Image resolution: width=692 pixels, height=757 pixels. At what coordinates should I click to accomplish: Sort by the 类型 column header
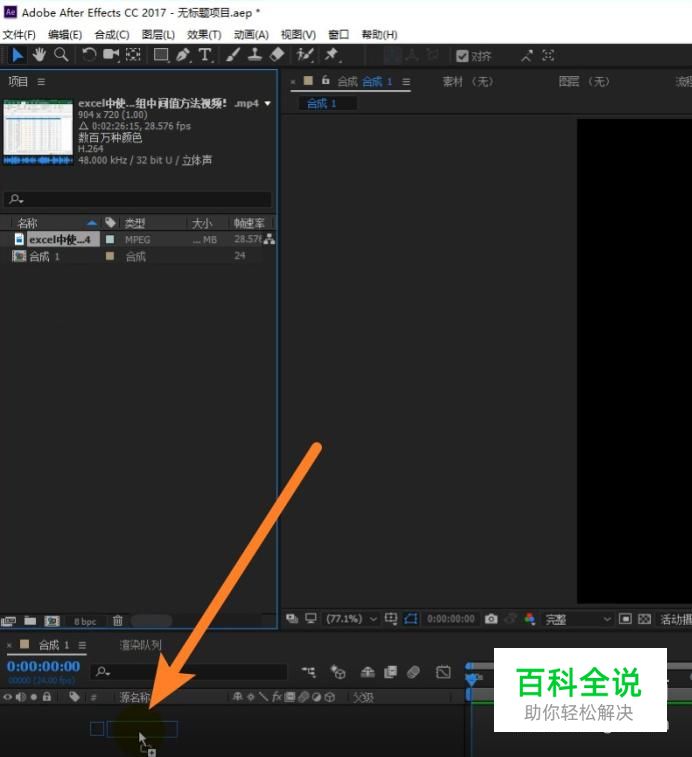[135, 223]
